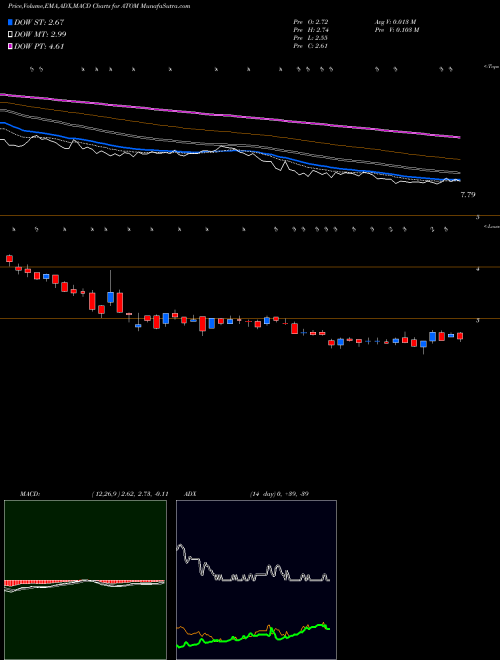Click the 'ADX' panel heading

[x=190, y=494]
